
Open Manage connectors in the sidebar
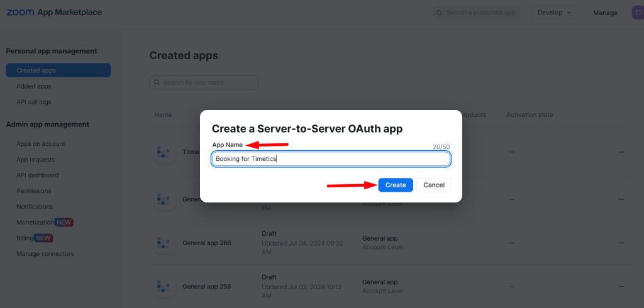coord(45,254)
